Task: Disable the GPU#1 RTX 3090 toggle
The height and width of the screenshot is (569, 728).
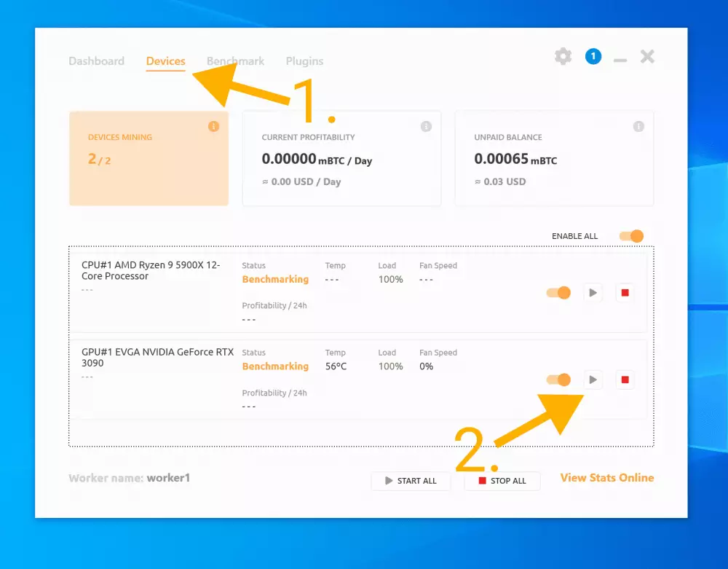Action: 558,380
